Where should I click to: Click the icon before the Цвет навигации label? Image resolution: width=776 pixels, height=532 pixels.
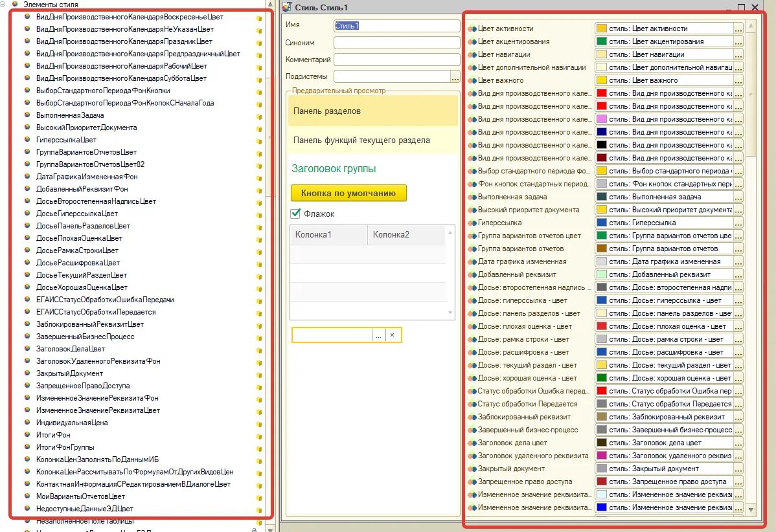[x=472, y=54]
